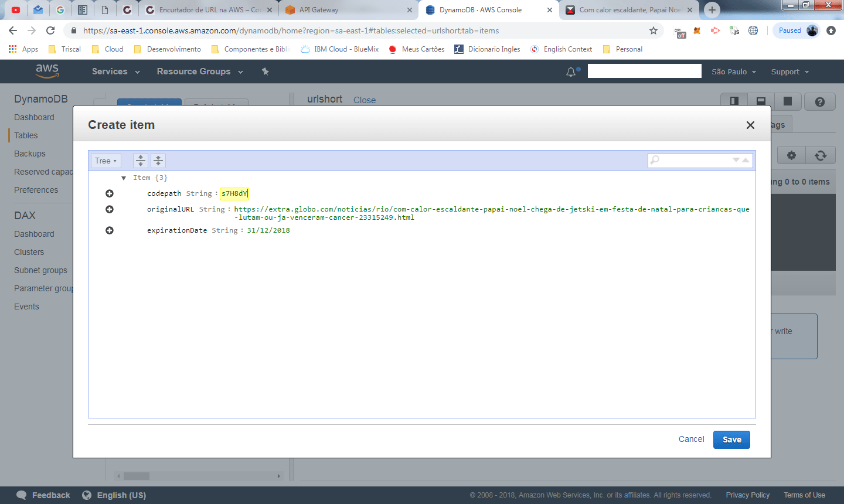844x504 pixels.
Task: Reload the browser page
Action: 50,30
